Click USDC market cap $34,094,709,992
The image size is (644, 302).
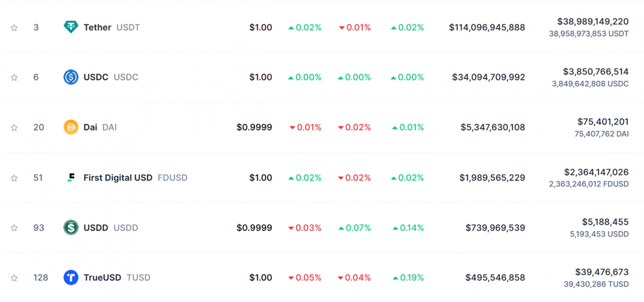click(488, 77)
